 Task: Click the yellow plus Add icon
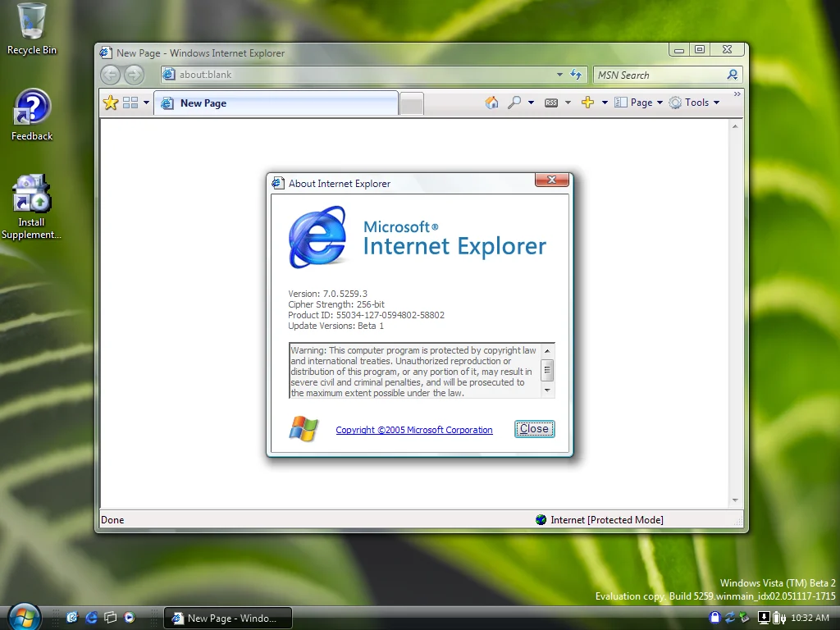pos(587,103)
